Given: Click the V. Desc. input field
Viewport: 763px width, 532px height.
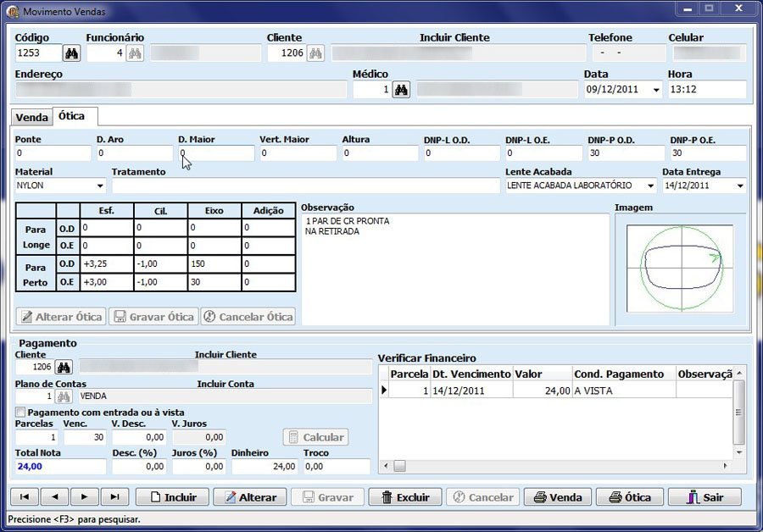Looking at the screenshot, I should (139, 437).
